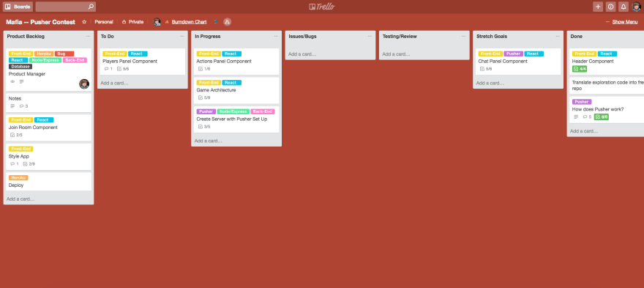Viewport: 644px width, 288px height.
Task: Add a card to Done list
Action: (584, 131)
